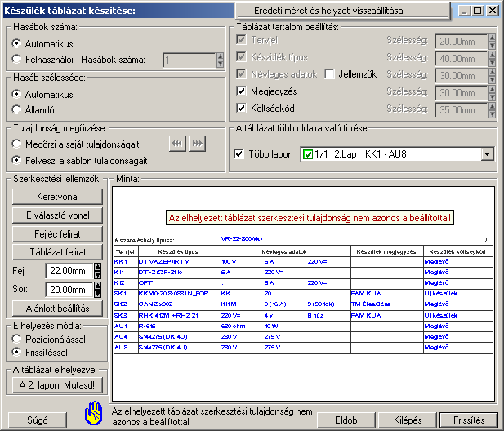This screenshot has width=504, height=431.
Task: Click Készülék megjegyzés column header
Action: pos(386,251)
